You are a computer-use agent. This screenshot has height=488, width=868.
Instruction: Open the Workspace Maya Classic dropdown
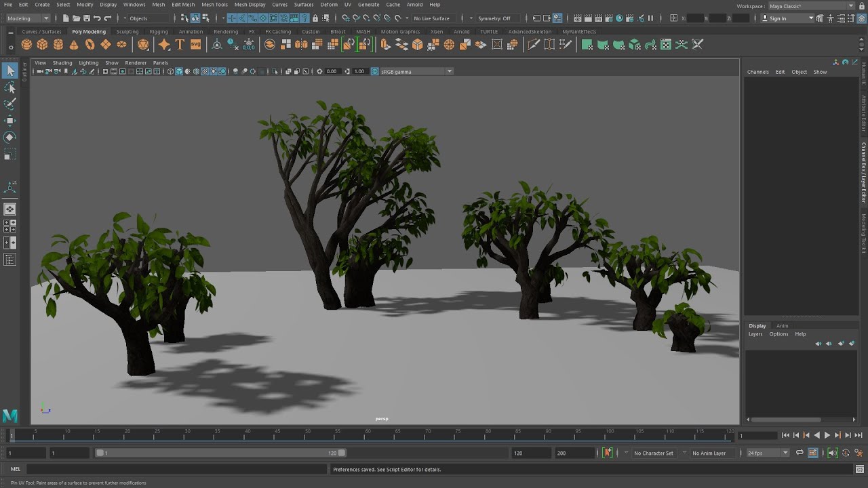811,6
